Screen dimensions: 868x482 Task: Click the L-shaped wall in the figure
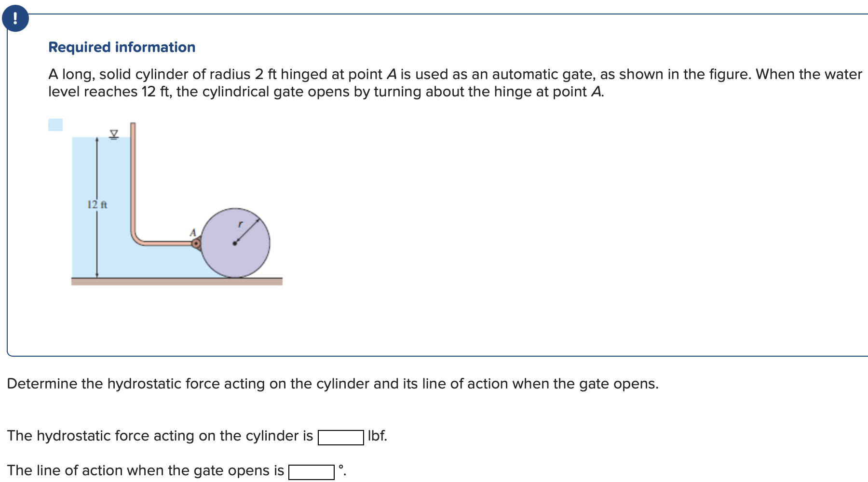pos(134,183)
